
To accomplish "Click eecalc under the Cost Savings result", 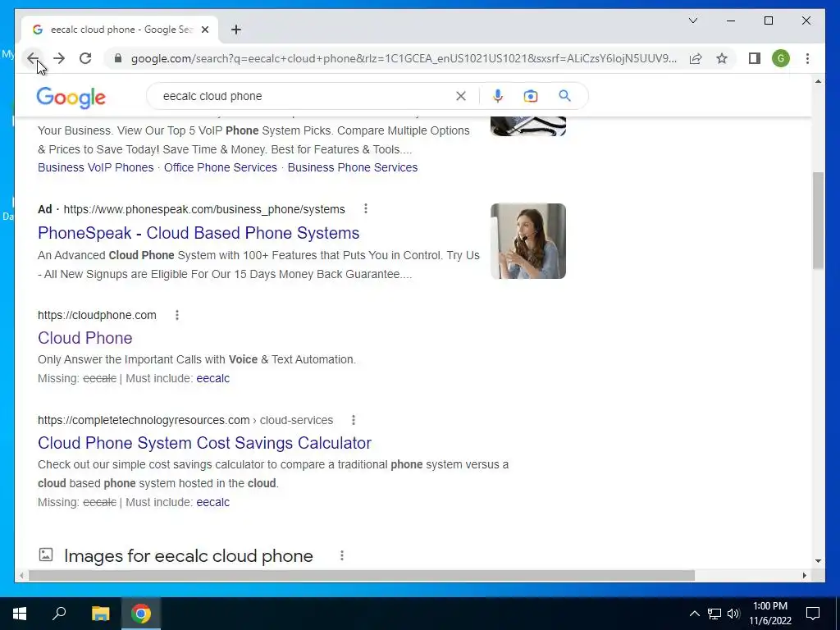I will 212,502.
